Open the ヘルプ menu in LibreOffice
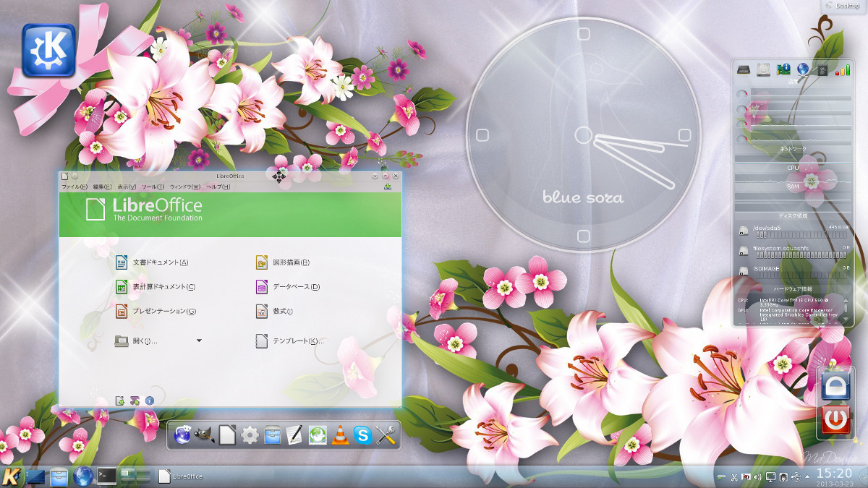 (218, 187)
